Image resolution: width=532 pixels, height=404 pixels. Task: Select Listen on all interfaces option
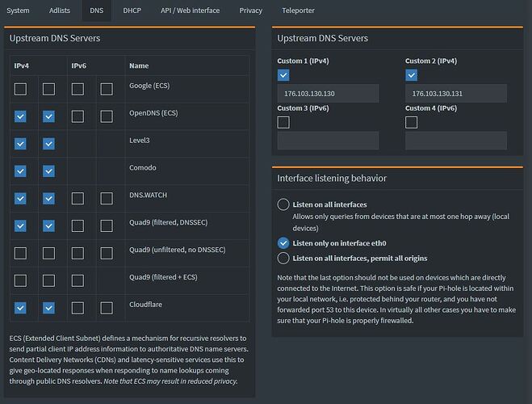(x=283, y=204)
